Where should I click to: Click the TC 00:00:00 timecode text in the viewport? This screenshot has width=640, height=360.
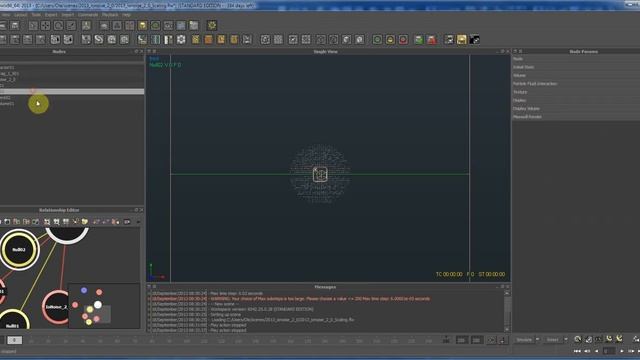coord(449,274)
